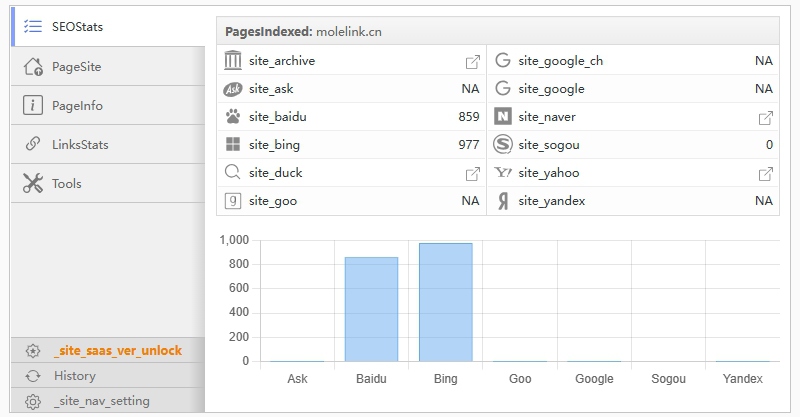Click the site_google_ch row label
The height and width of the screenshot is (417, 800).
[x=560, y=61]
